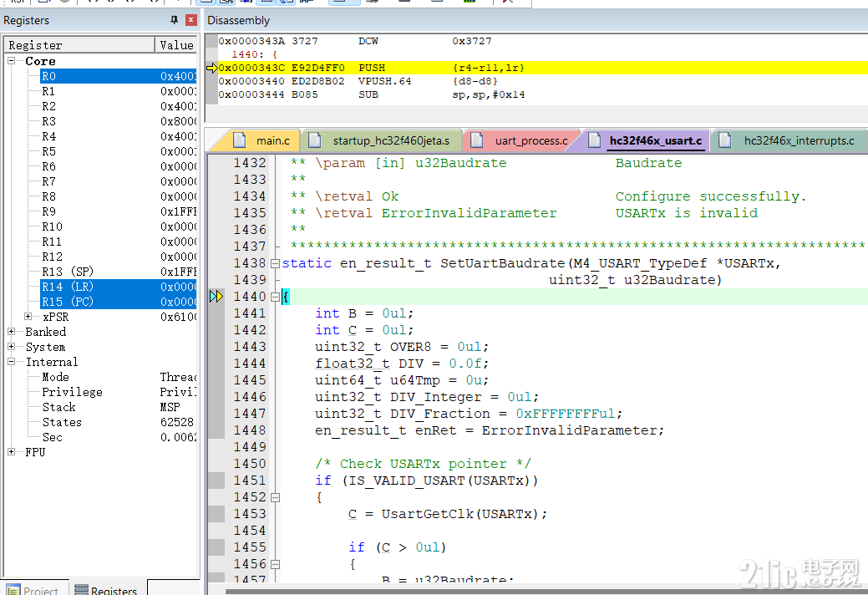
Task: Set breakpoint in gutter at line 1453
Action: (x=216, y=514)
